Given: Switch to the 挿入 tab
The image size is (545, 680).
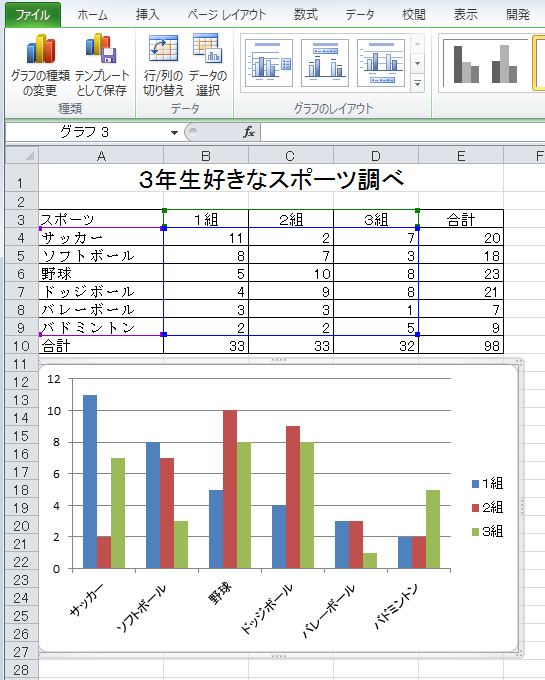Looking at the screenshot, I should 147,15.
